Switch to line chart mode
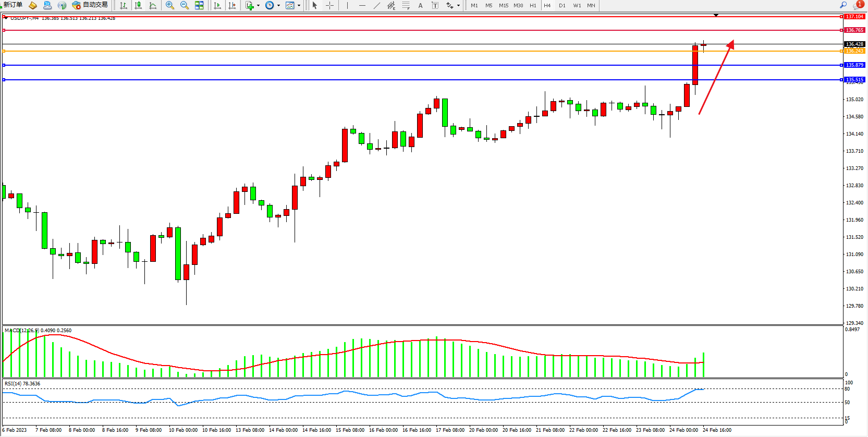Screen dimensions: 868x437 click(x=153, y=5)
